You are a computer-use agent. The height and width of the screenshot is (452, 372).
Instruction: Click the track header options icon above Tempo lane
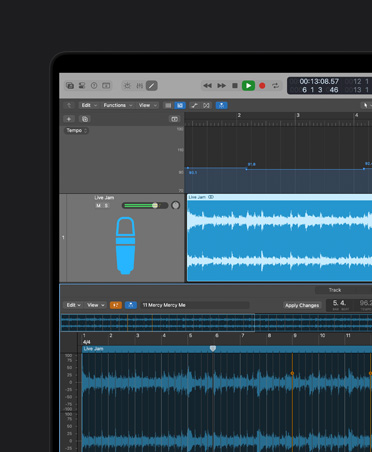(x=174, y=119)
